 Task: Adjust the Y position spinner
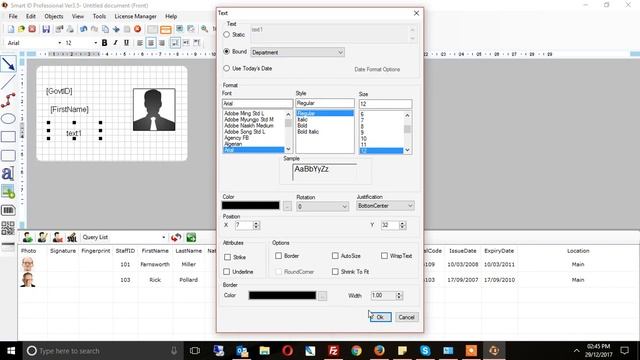tap(402, 225)
